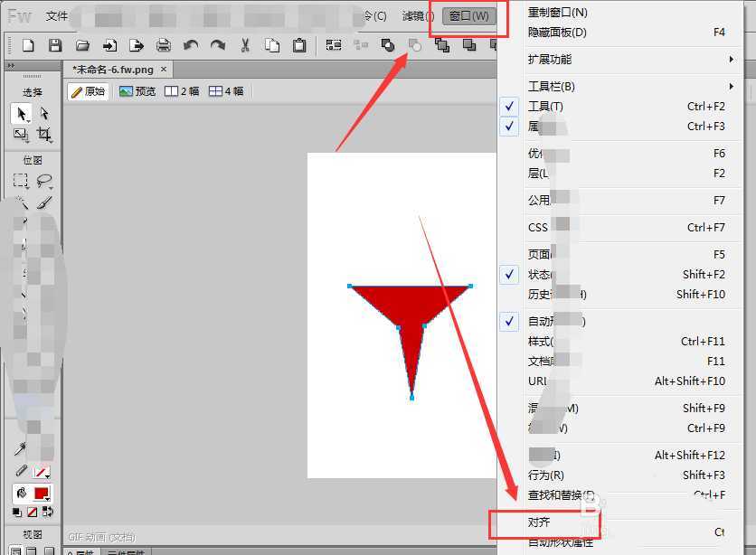
Task: Uncheck the 自动 item in the window menu
Action: point(541,321)
